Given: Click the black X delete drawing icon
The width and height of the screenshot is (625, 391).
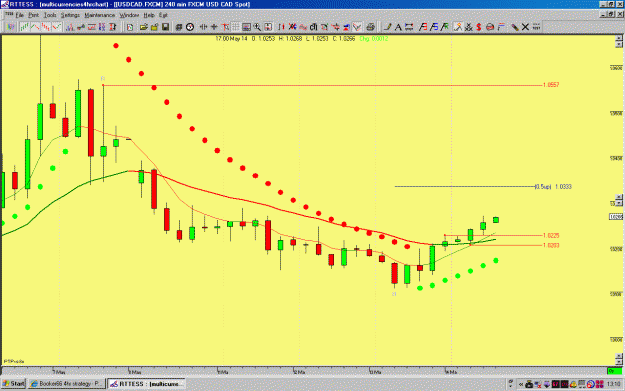Looking at the screenshot, I should [x=525, y=27].
